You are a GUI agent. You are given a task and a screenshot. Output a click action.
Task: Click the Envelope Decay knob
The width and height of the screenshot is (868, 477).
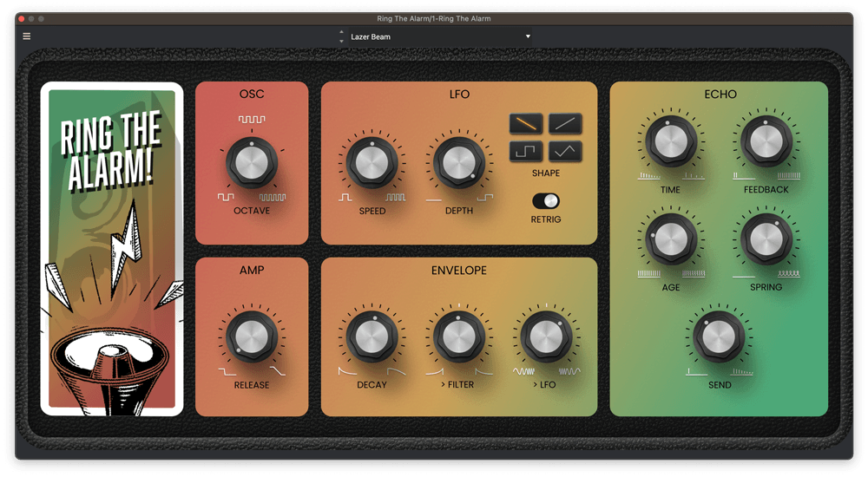tap(372, 337)
